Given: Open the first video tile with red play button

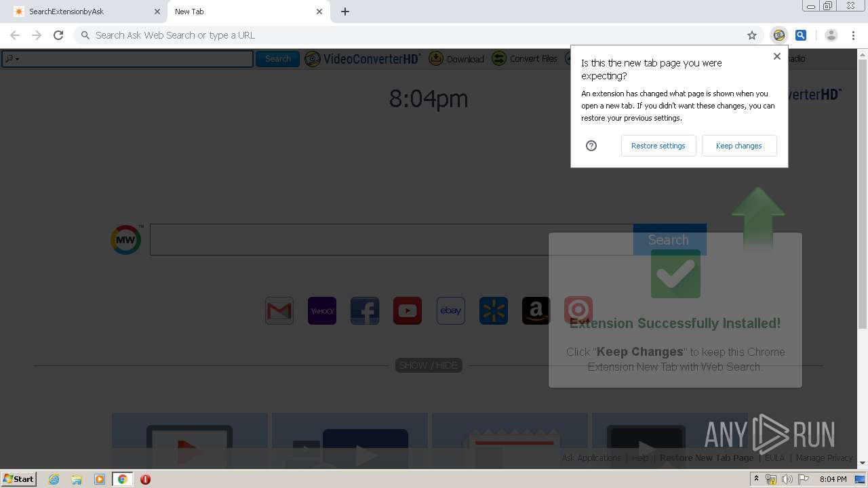Looking at the screenshot, I should tap(190, 441).
